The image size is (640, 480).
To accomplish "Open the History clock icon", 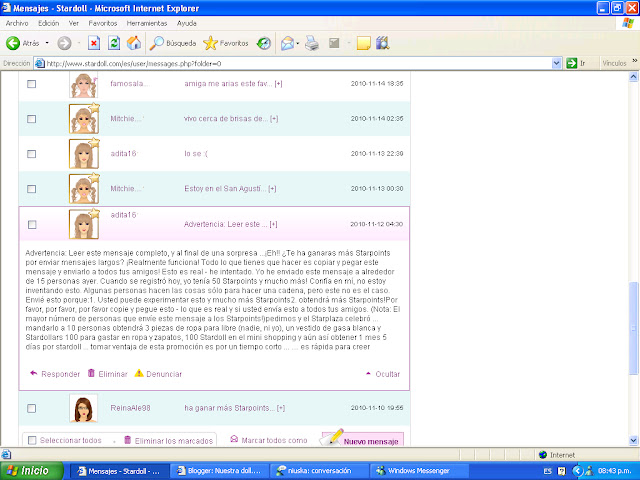I will click(264, 43).
